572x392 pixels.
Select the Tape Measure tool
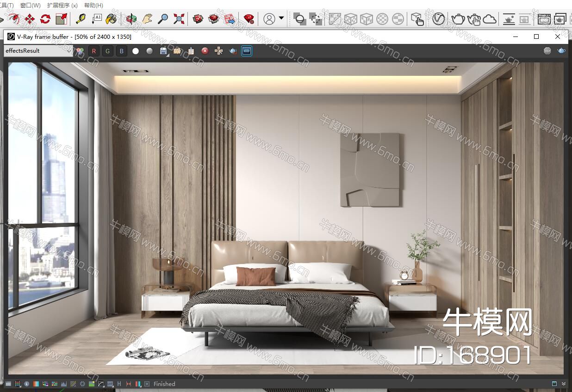pos(81,19)
